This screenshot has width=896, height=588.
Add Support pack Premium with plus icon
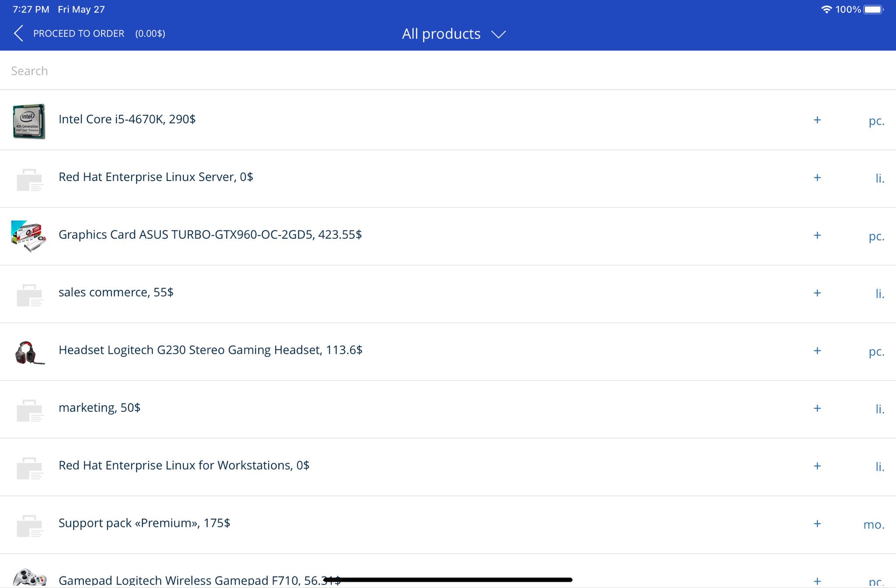[x=817, y=524]
